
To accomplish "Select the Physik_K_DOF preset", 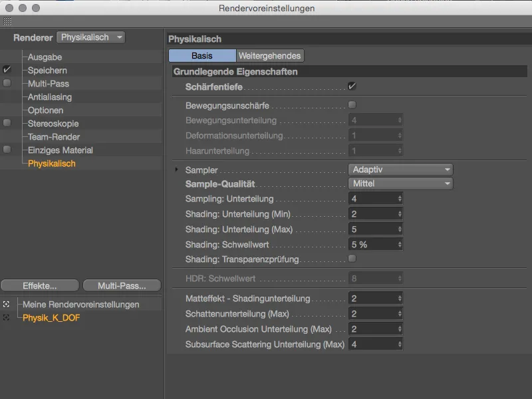I will coord(51,318).
